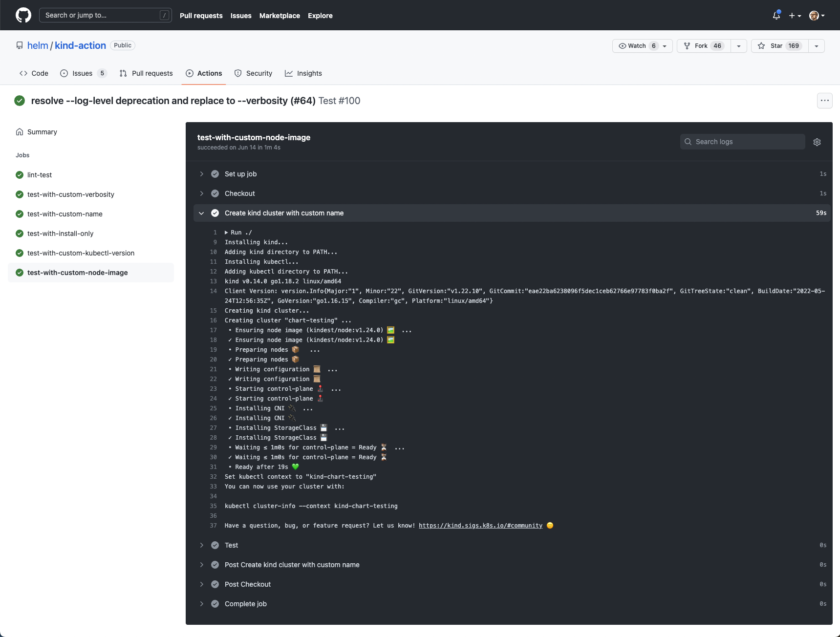Switch to the Pull requests tab
The height and width of the screenshot is (637, 840).
click(146, 73)
